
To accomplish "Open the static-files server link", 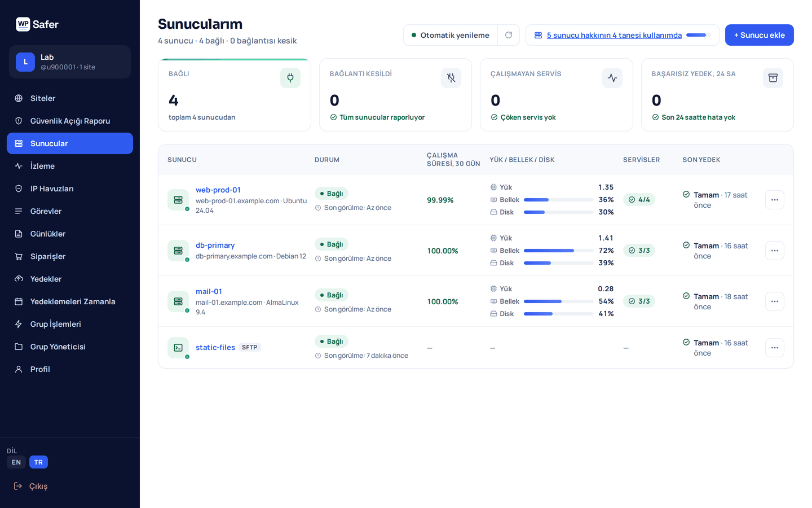I will 215,347.
